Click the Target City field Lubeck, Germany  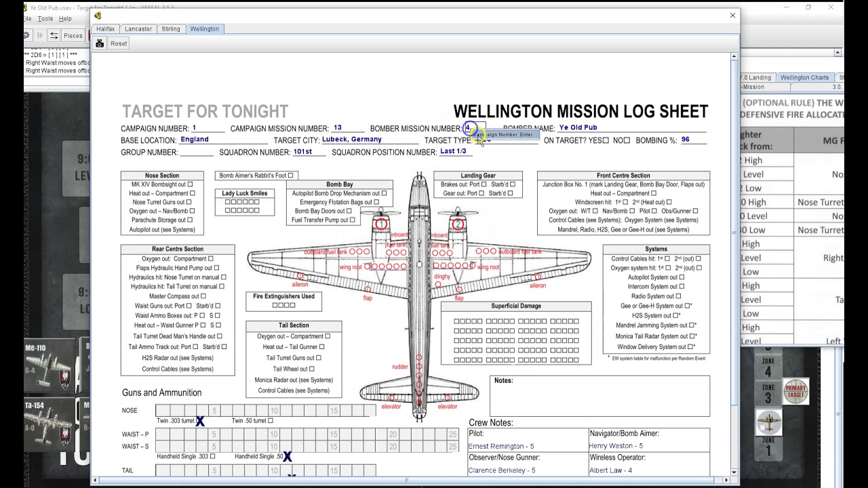(351, 140)
